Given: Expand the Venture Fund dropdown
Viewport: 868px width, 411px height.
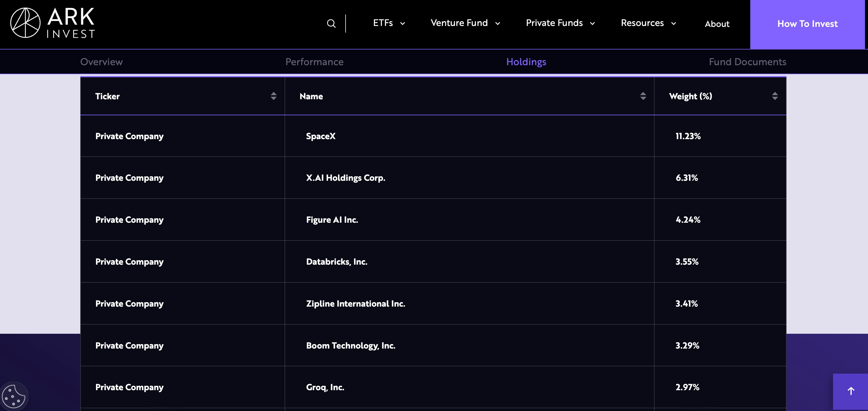Looking at the screenshot, I should [465, 23].
